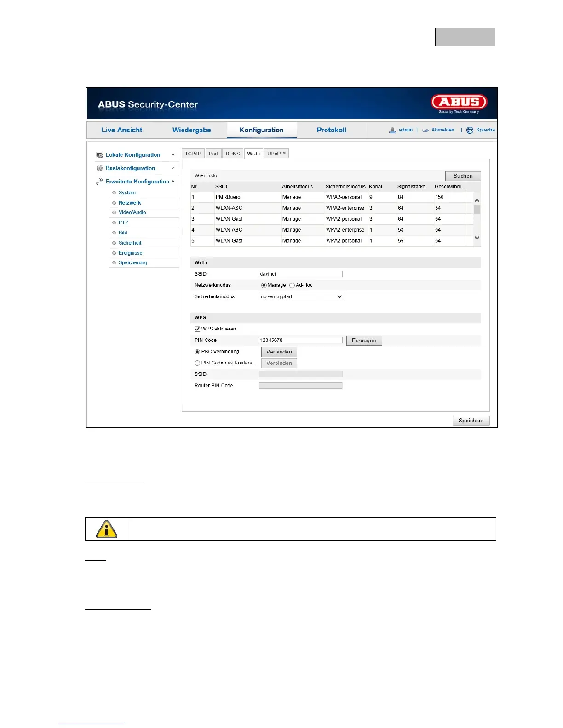563x728 pixels.
Task: Click the Speichern button
Action: [x=471, y=421]
